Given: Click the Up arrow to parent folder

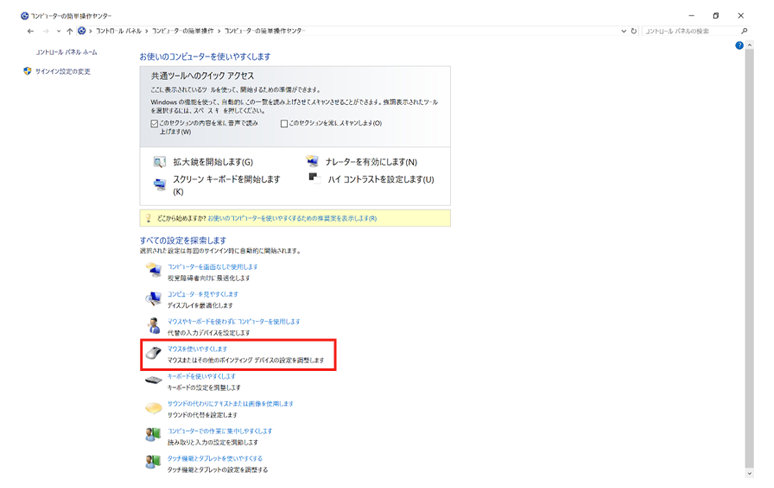Looking at the screenshot, I should (x=70, y=31).
